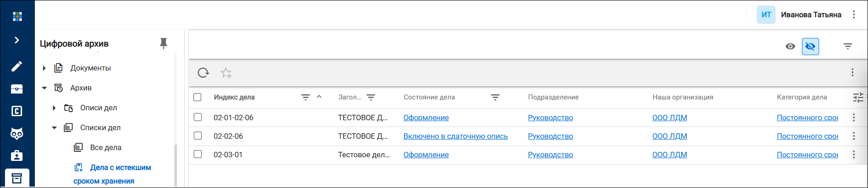This screenshot has width=868, height=188.
Task: Click the refresh list icon
Action: tap(203, 73)
